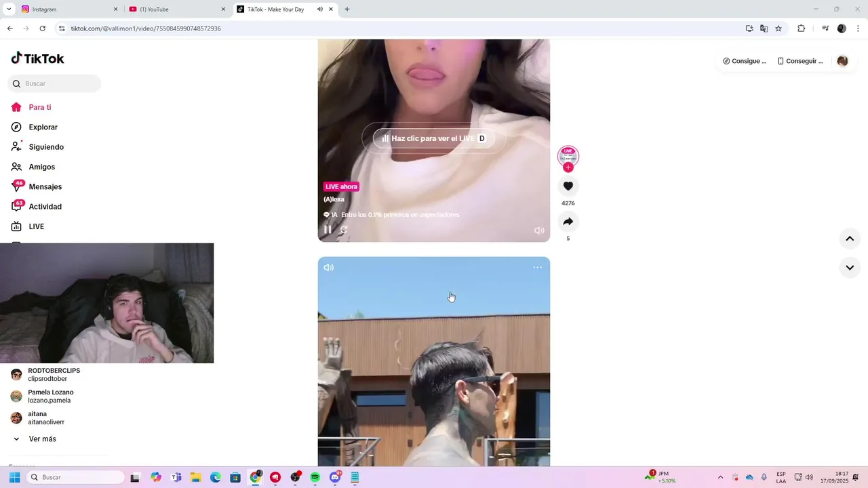Open File Explorer from taskbar

tap(195, 477)
